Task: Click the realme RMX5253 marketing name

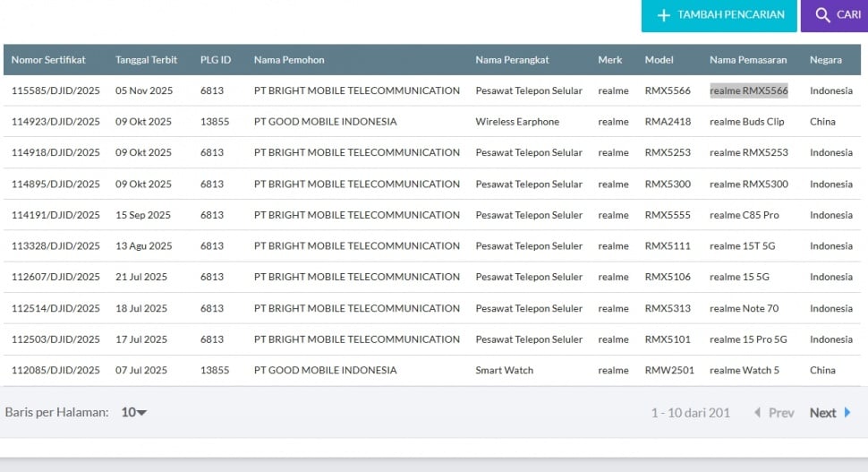Action: pyautogui.click(x=748, y=152)
